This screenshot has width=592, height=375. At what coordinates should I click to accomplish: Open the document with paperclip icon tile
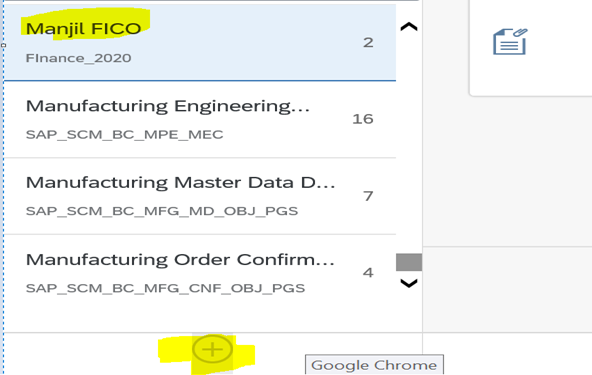tap(510, 42)
